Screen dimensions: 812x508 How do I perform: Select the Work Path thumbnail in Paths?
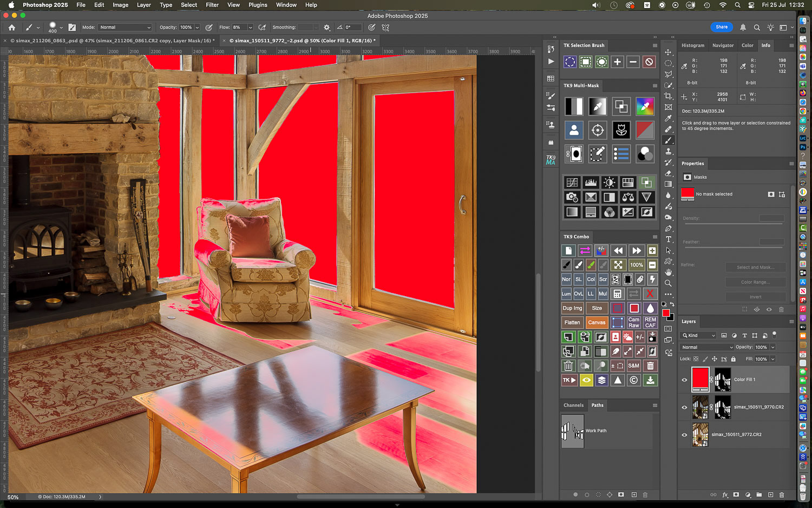[x=572, y=431]
